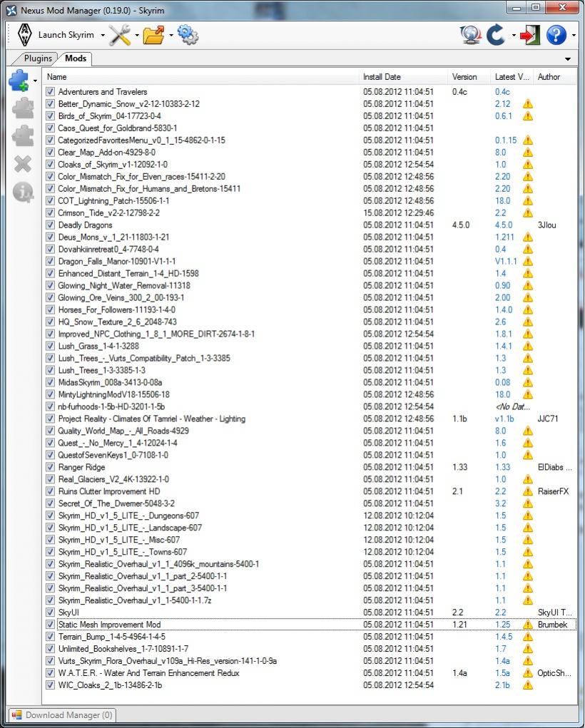The height and width of the screenshot is (728, 585).
Task: Toggle the Deadly Dragons checkbox
Action: pyautogui.click(x=50, y=225)
